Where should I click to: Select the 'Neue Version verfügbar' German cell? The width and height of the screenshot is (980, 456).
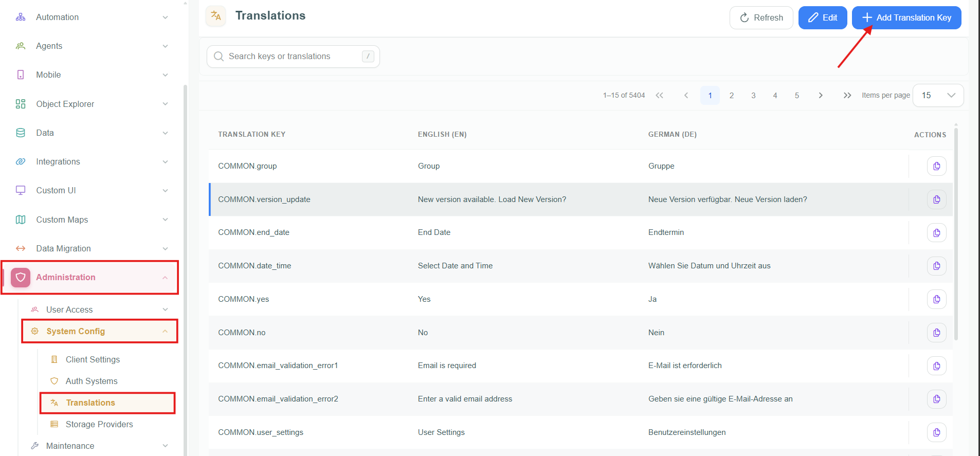point(728,199)
